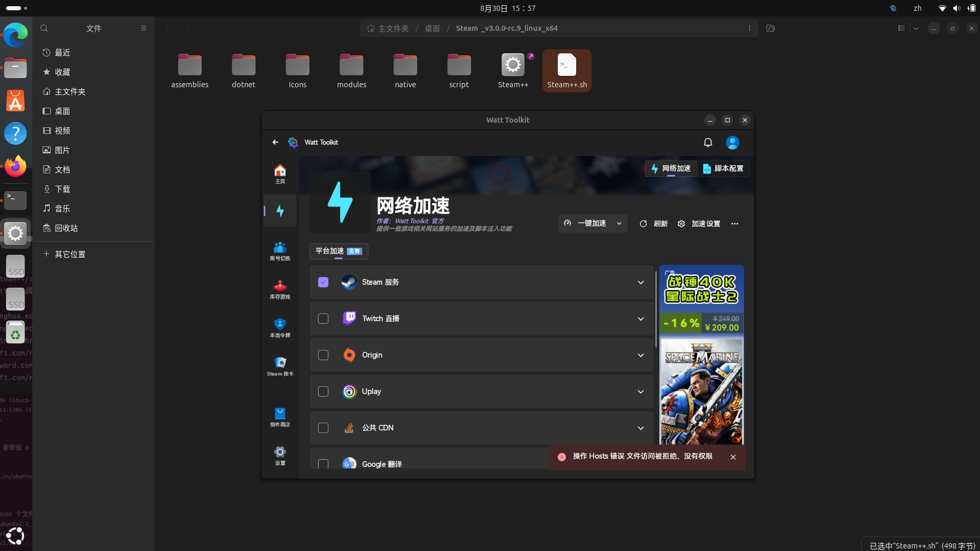Open the local authenticator (本地令牌) sidebar icon
Screen dimensions: 980x551
click(280, 328)
